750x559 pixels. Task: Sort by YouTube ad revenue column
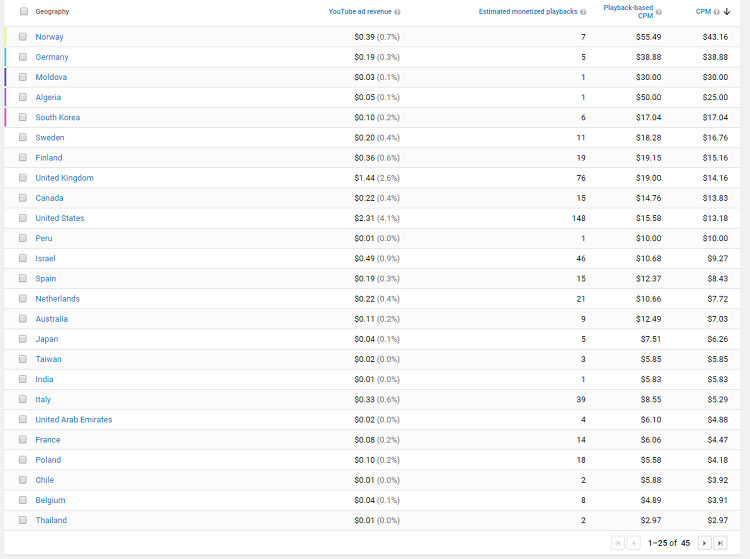coord(360,11)
